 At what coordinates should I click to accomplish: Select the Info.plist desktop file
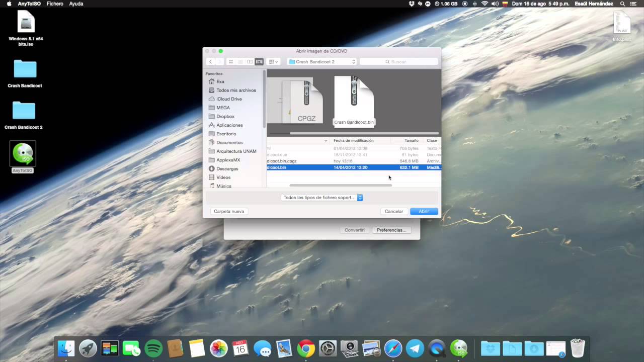click(x=622, y=26)
